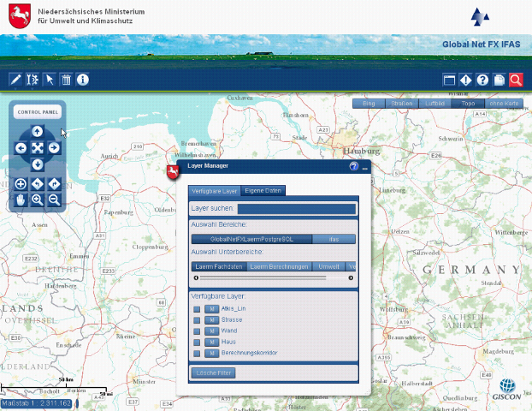This screenshot has width=532, height=411.
Task: Click the zoom in magnifier
Action: tap(37, 200)
